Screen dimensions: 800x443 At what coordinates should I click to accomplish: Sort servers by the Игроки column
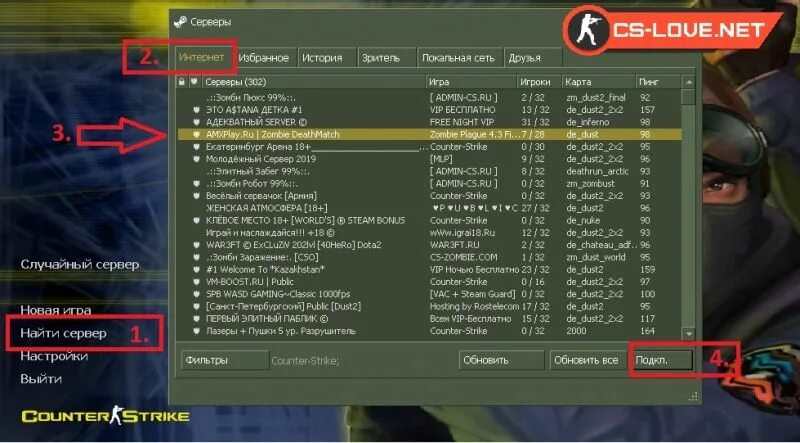click(539, 82)
